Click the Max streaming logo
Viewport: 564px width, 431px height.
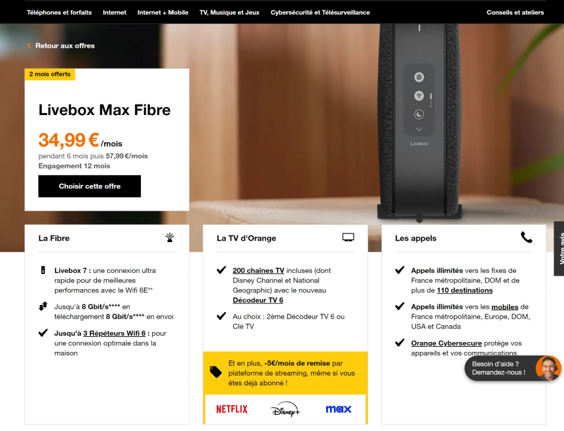click(x=338, y=409)
